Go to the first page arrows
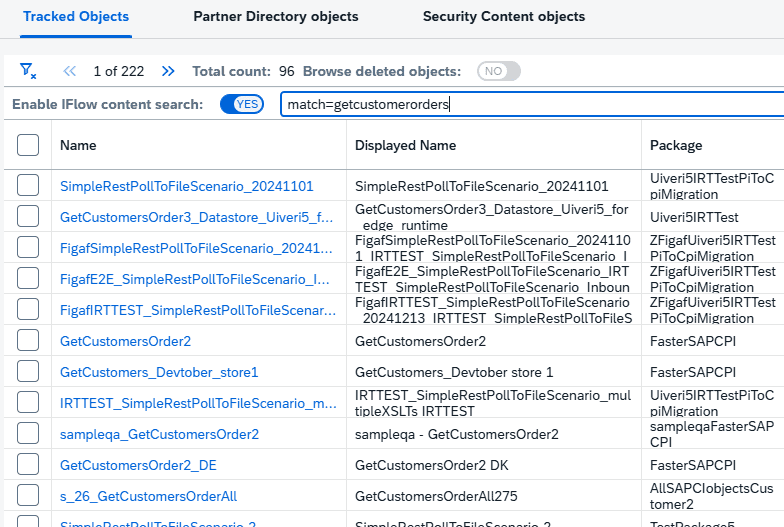Viewport: 784px width, 527px height. (x=70, y=71)
